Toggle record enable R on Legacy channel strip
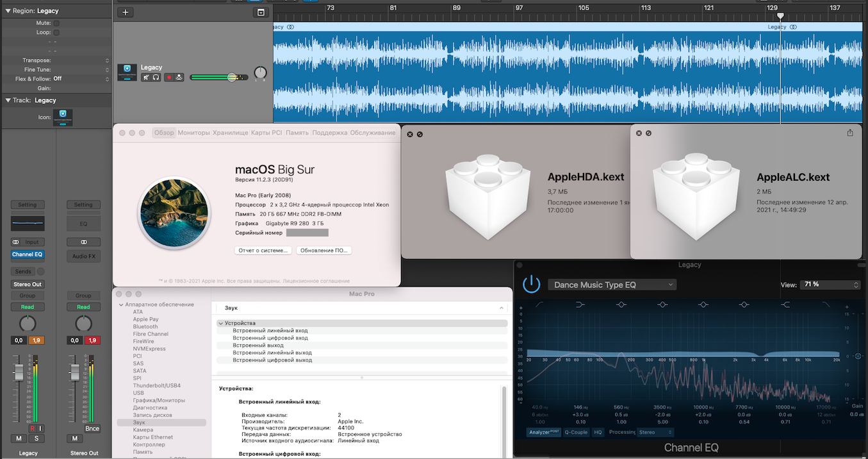Image resolution: width=868 pixels, height=459 pixels. (32, 428)
